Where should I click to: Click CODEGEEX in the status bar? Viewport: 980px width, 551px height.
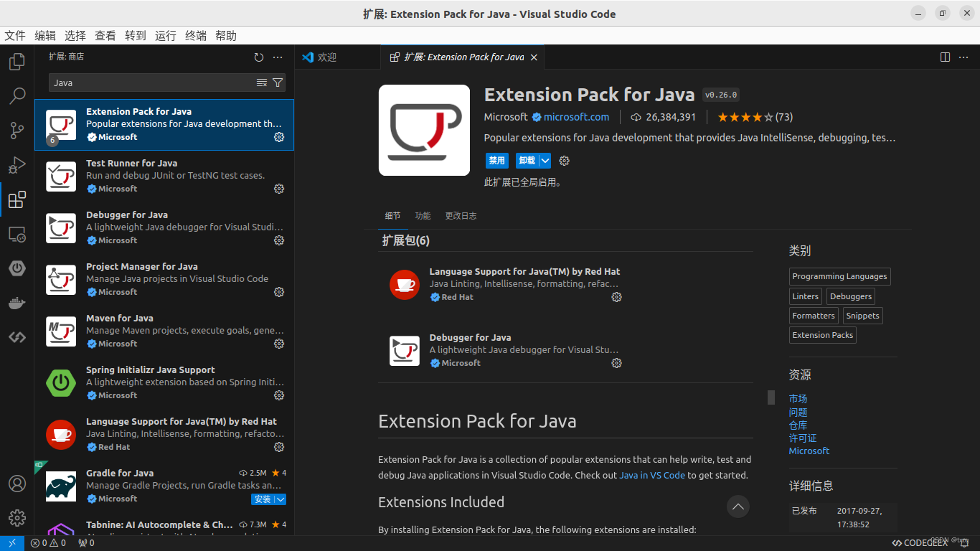918,543
